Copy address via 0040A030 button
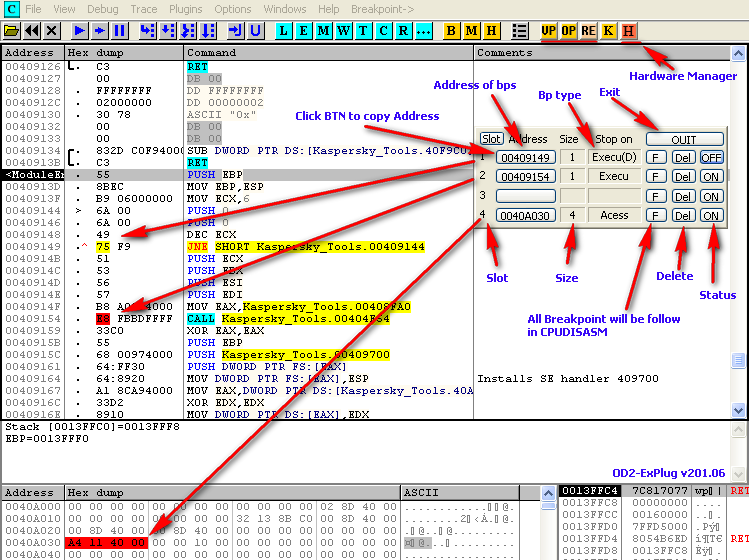Screen dimensions: 749x560 (x=525, y=215)
